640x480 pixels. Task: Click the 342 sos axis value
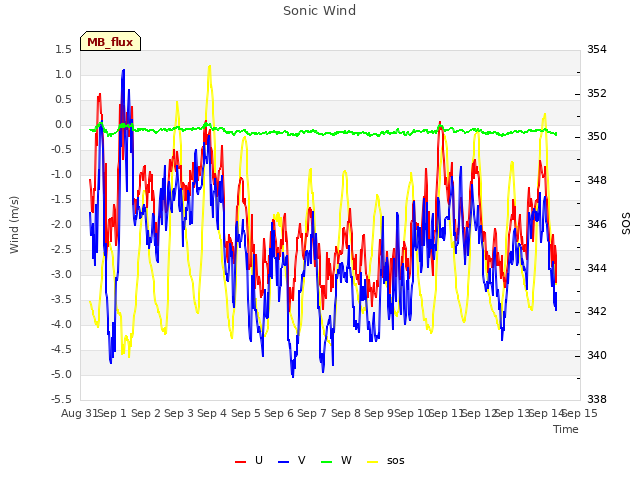[x=597, y=312]
